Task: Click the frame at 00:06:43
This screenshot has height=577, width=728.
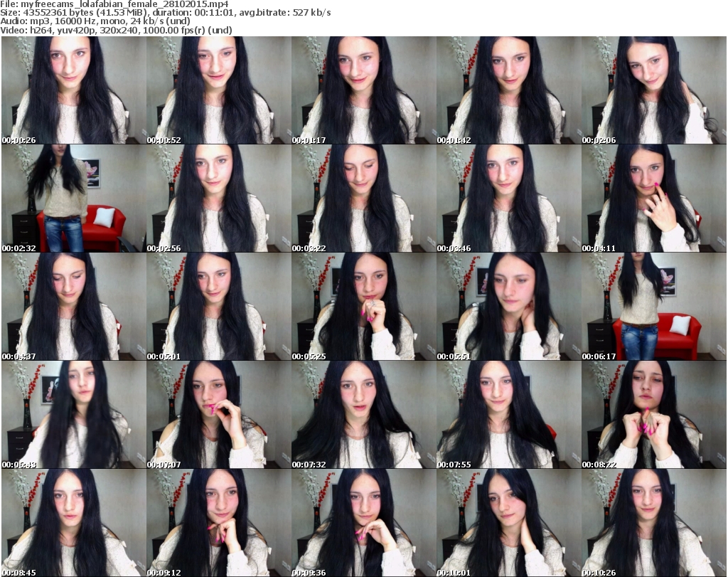Action: (x=74, y=415)
